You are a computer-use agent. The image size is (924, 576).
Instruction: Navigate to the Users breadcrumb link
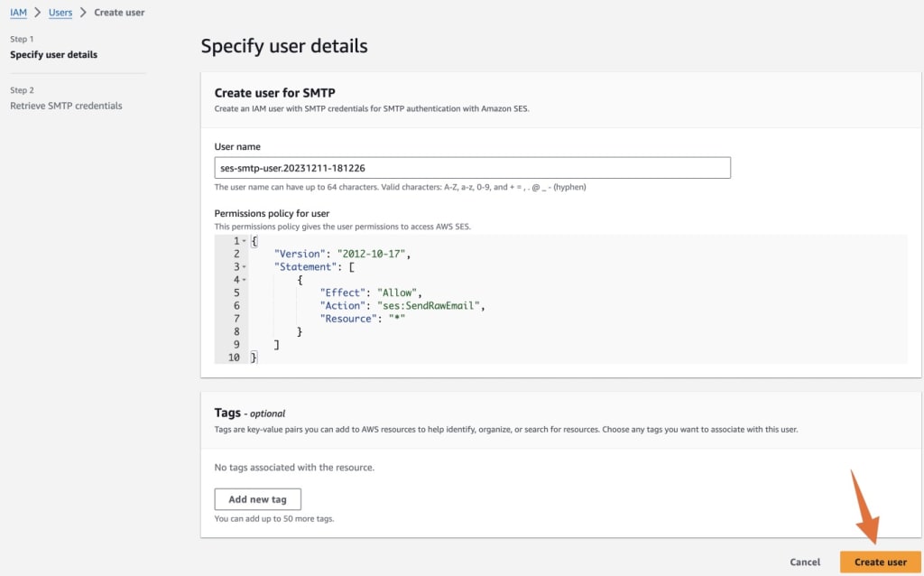click(x=60, y=12)
